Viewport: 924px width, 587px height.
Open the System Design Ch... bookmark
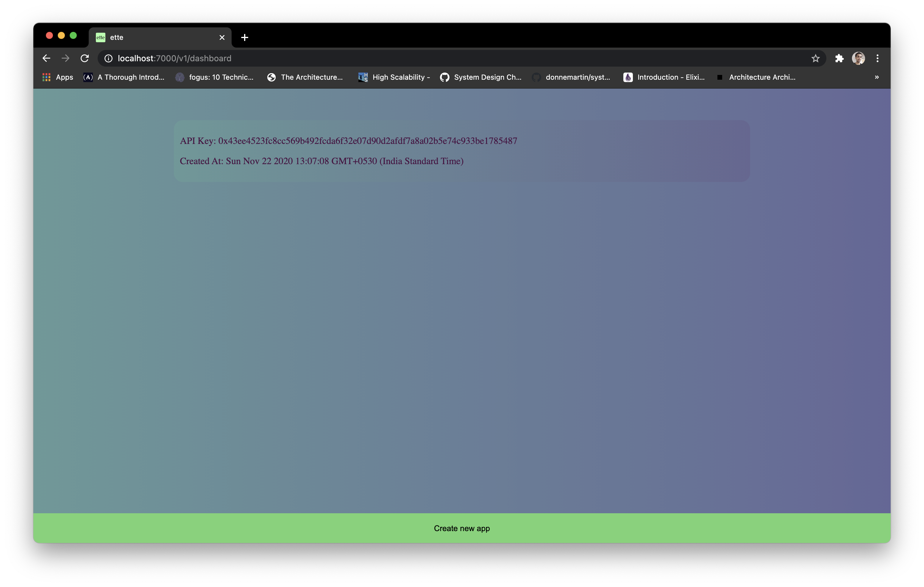[x=481, y=77]
